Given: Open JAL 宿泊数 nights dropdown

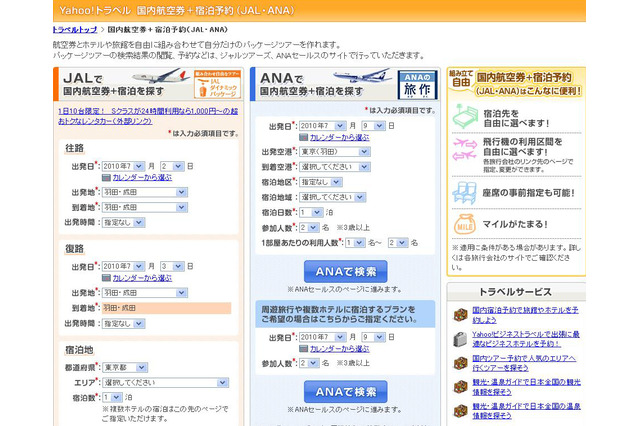Looking at the screenshot, I should click(x=112, y=397).
